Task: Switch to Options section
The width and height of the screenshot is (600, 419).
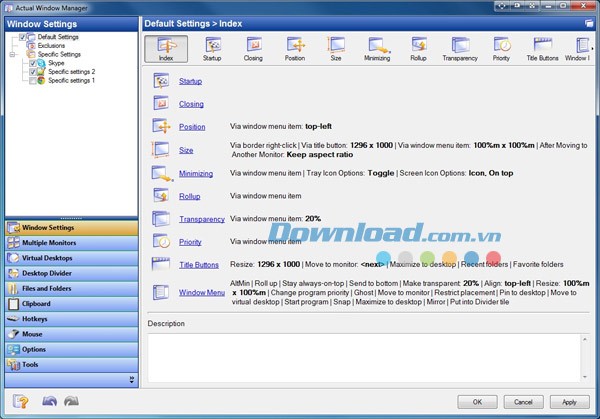Action: 72,349
